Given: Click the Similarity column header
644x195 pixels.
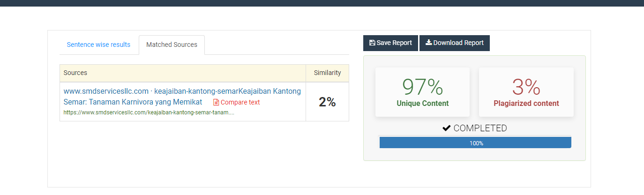Looking at the screenshot, I should (x=327, y=73).
